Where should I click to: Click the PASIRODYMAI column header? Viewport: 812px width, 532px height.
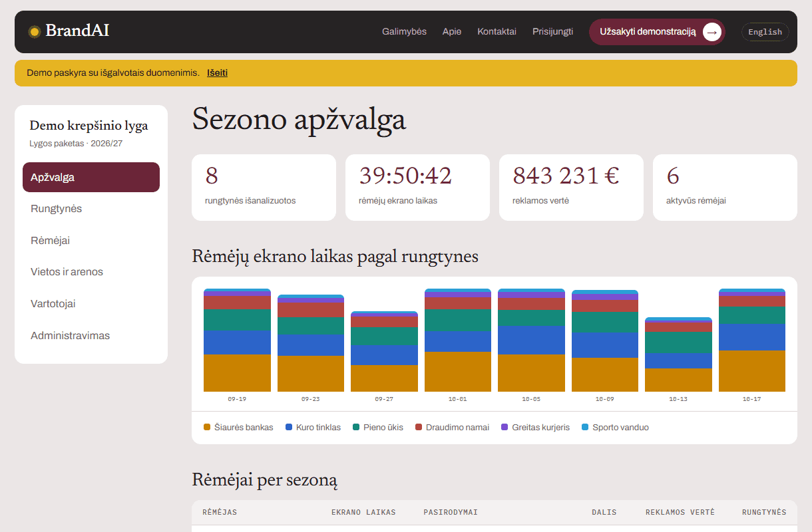451,513
